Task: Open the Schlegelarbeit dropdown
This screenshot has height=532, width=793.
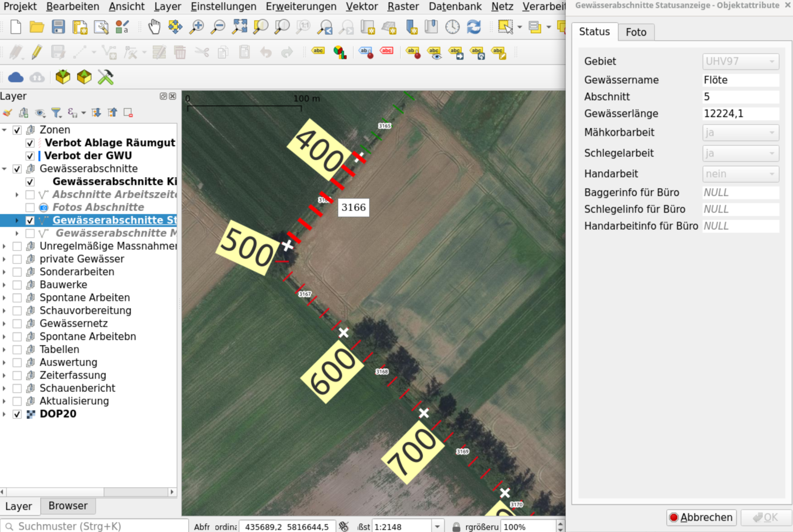Action: (x=741, y=153)
